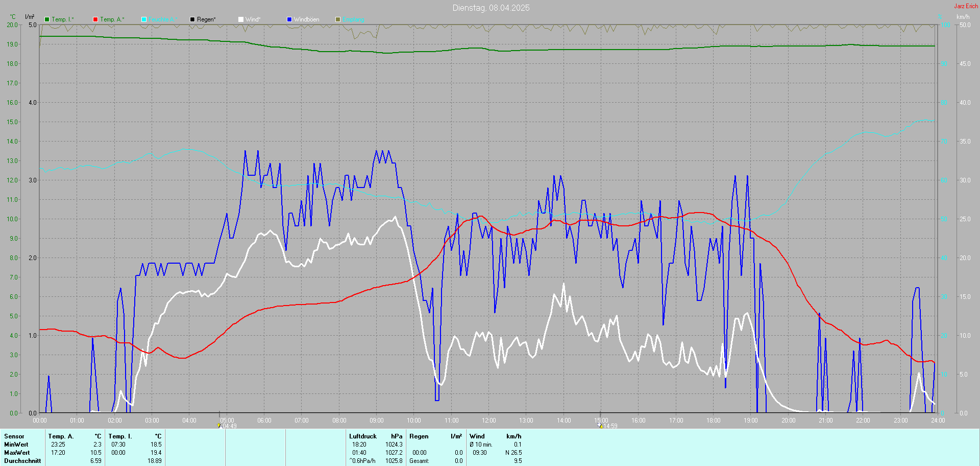Click the Temp. A. minimum time '23:25'
Image resolution: width=980 pixels, height=466 pixels.
tap(58, 445)
